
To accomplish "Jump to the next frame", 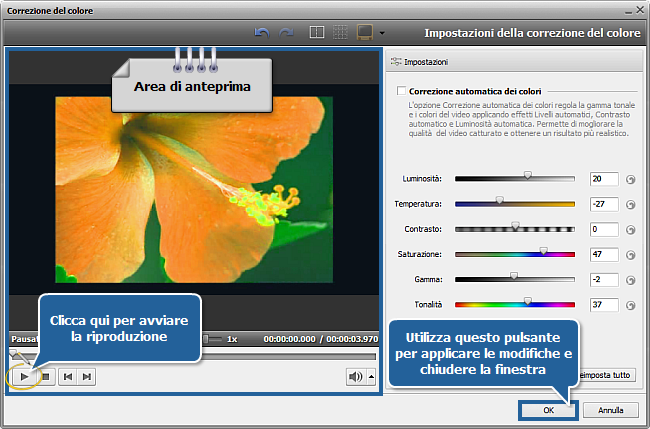I will click(x=87, y=376).
